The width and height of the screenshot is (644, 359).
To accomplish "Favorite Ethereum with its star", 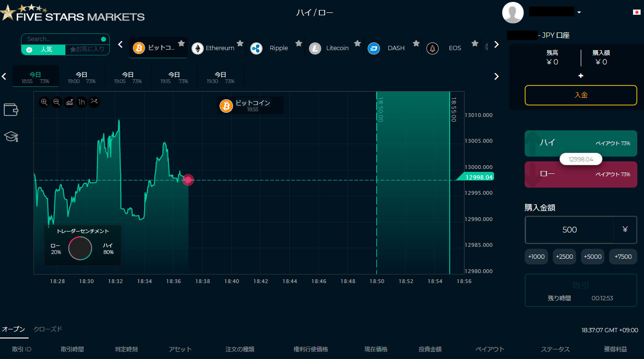I will point(240,43).
